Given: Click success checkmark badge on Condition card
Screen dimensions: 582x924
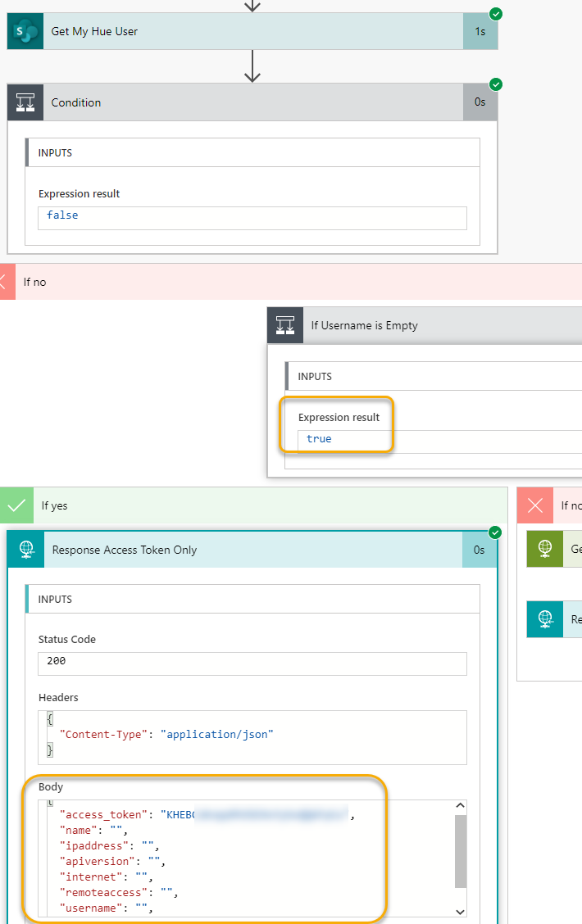Looking at the screenshot, I should (x=496, y=84).
